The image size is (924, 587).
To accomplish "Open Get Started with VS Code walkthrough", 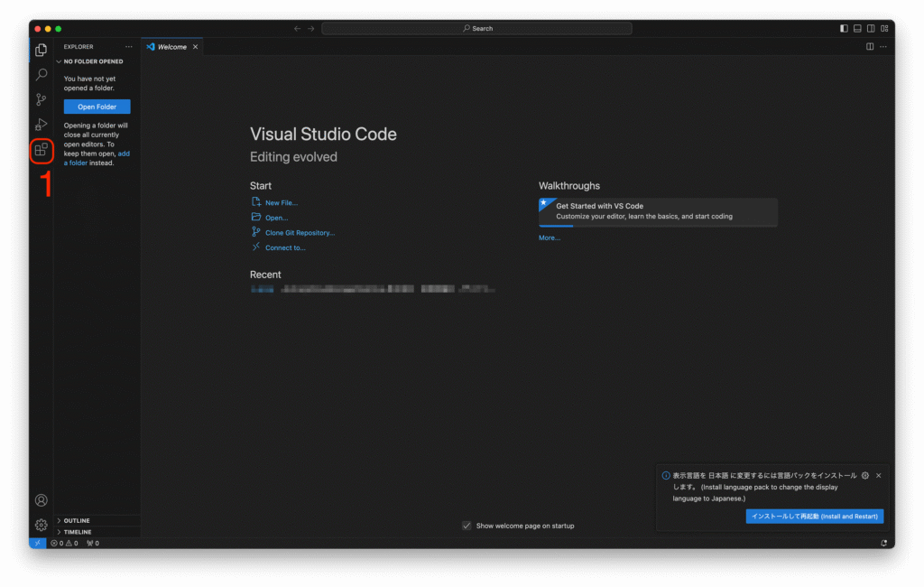I will (x=658, y=212).
